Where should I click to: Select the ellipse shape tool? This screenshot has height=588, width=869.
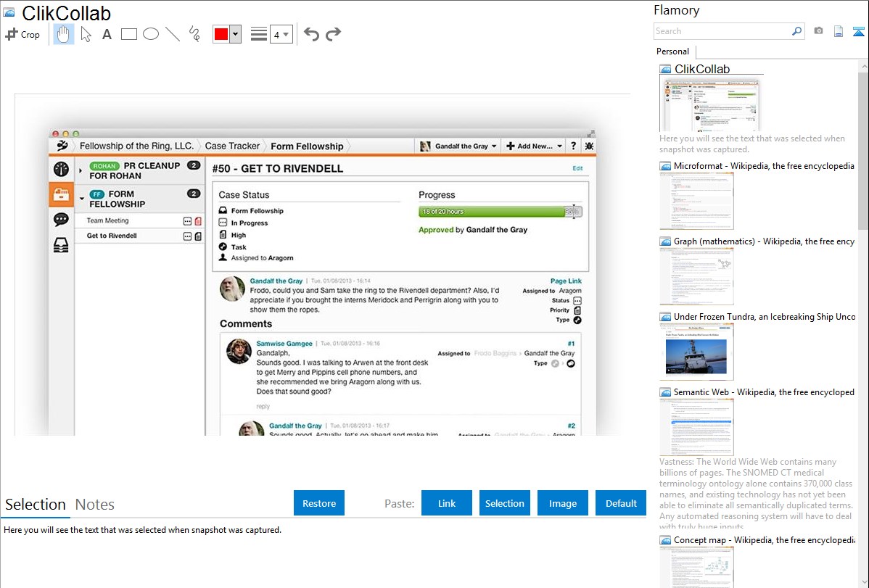[151, 34]
